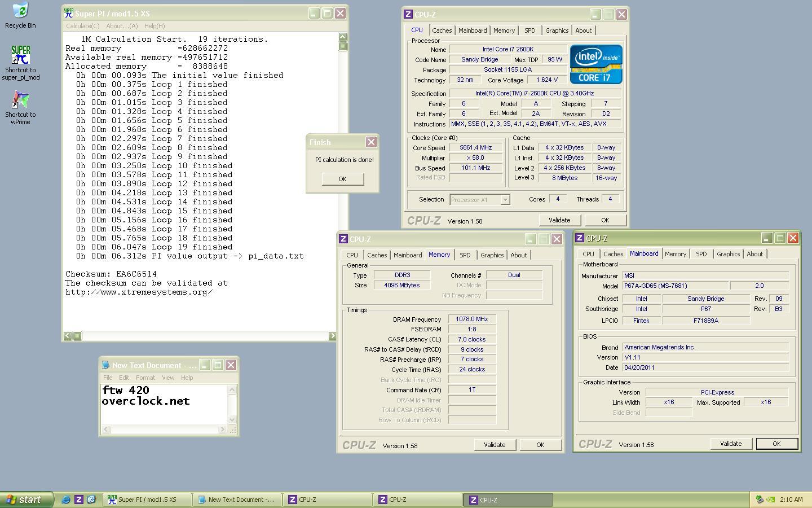Screen dimensions: 812x508
Task: Click Validate in the Memory CPU-Z window
Action: [x=495, y=445]
